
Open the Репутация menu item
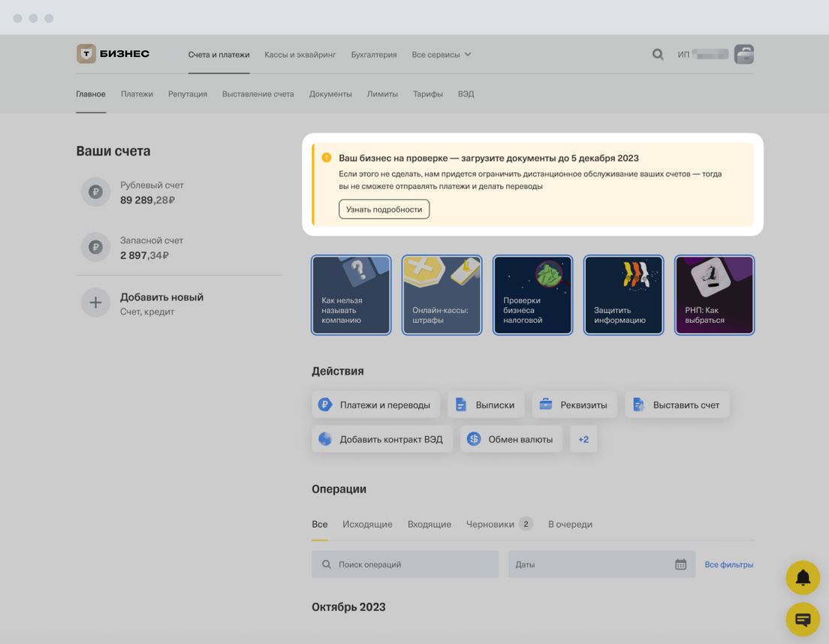(188, 94)
